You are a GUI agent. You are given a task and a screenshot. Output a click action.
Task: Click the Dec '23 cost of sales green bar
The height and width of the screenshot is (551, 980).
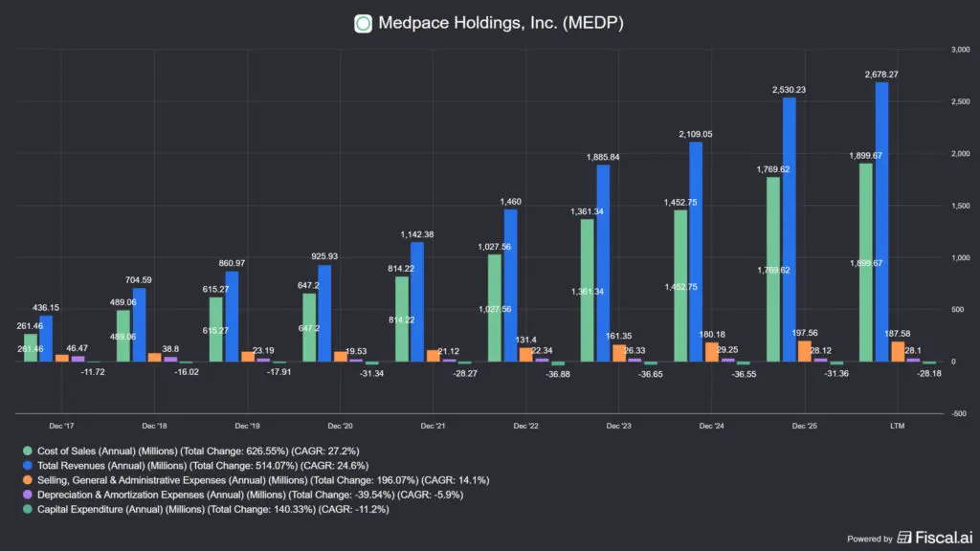point(588,291)
